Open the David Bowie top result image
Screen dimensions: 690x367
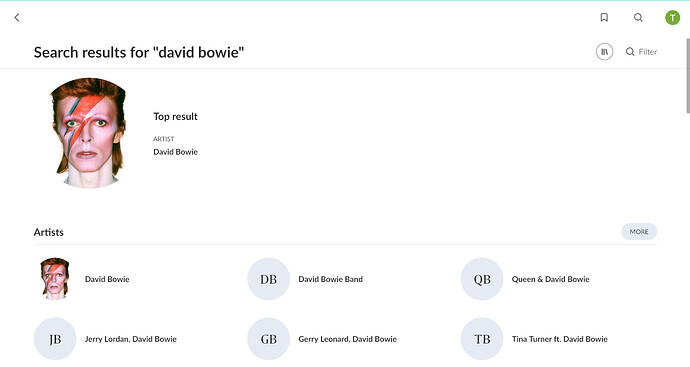89,133
